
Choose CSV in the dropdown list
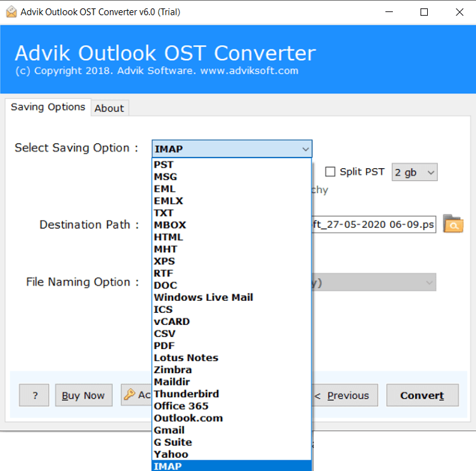[x=232, y=333]
